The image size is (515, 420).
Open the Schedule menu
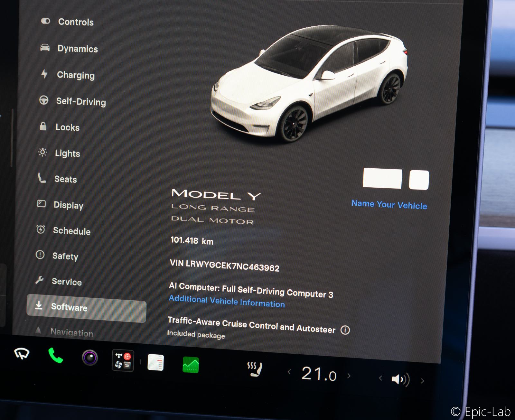[71, 231]
